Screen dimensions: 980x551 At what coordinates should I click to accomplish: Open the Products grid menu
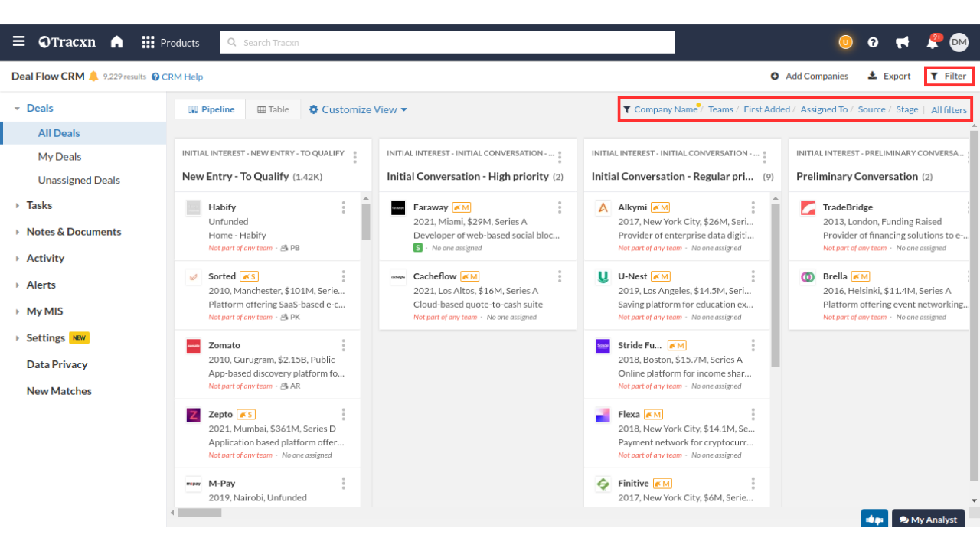click(x=170, y=43)
